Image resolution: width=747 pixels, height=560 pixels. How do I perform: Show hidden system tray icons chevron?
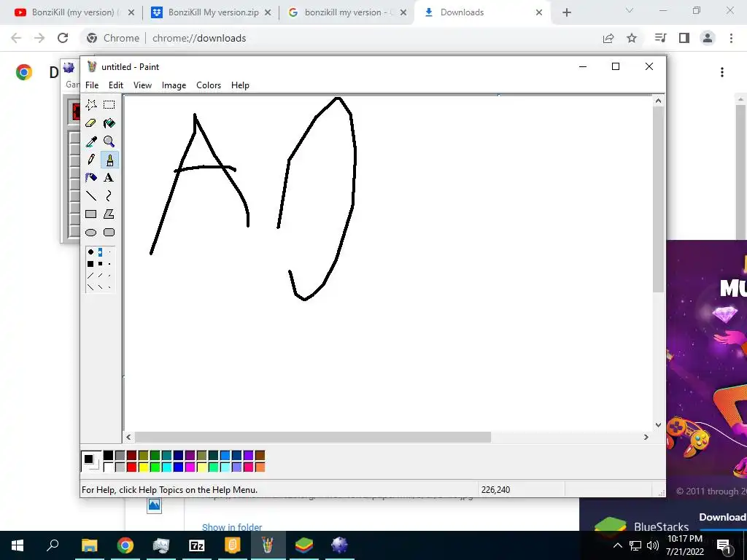(x=617, y=545)
